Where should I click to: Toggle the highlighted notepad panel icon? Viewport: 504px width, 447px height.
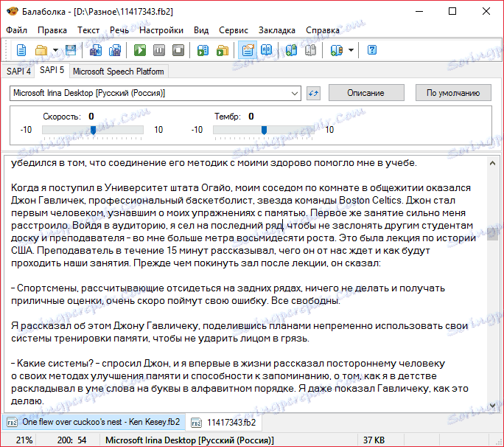(248, 50)
